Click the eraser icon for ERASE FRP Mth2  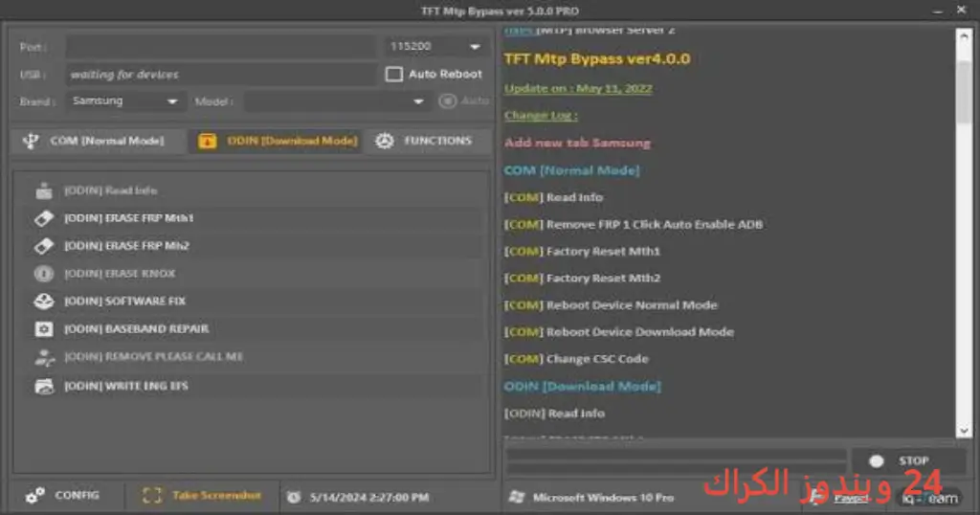coord(44,246)
